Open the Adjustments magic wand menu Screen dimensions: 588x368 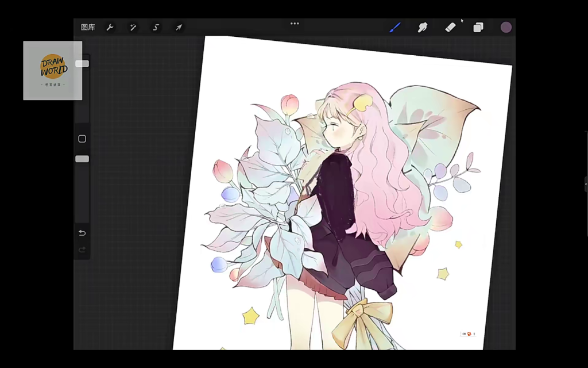click(x=133, y=27)
